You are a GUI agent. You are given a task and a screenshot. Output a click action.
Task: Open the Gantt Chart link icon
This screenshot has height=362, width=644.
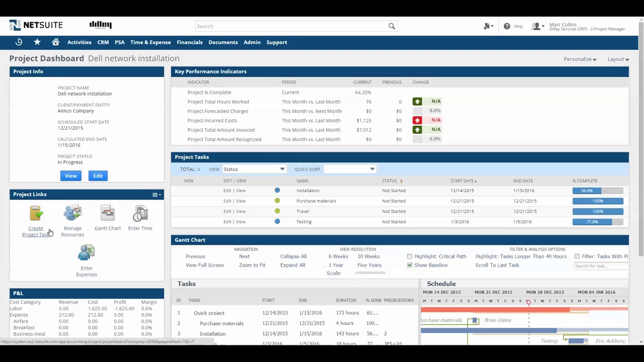(108, 213)
